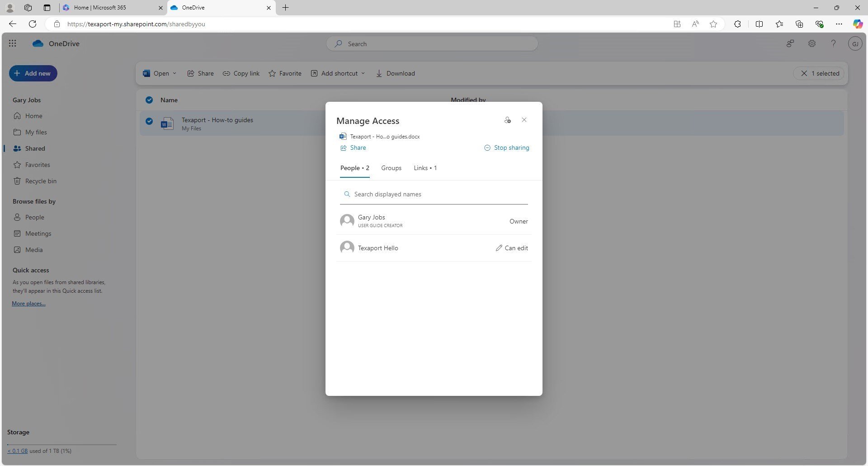Toggle the select-all checkbox in Name column
This screenshot has height=466, width=868.
(149, 100)
